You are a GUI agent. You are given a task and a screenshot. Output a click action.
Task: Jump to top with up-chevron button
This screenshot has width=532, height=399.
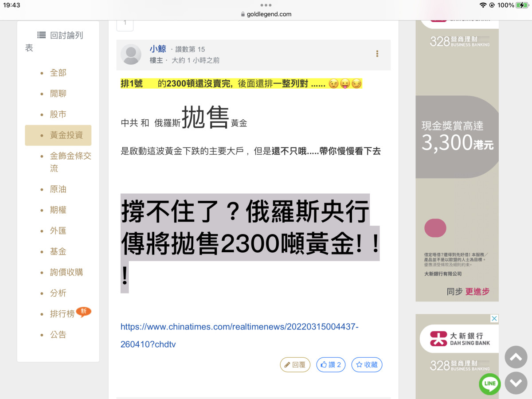pyautogui.click(x=516, y=357)
